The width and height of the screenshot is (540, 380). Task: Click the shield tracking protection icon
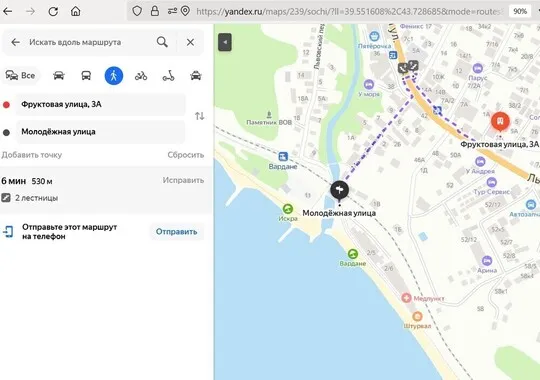pyautogui.click(x=137, y=11)
